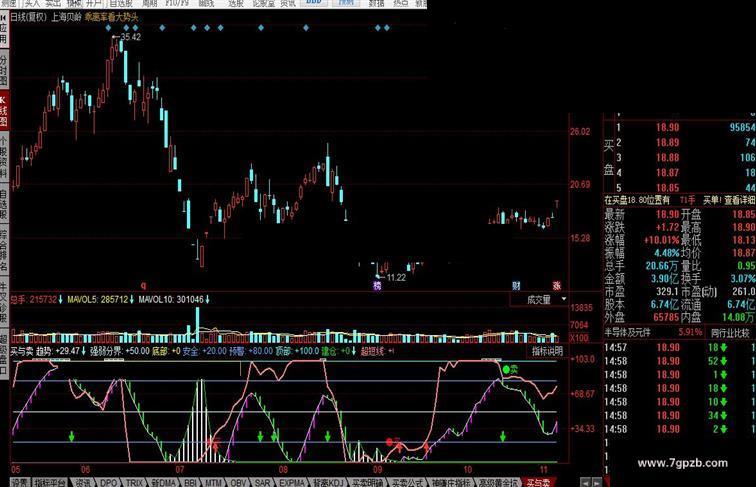
Task: Select the red 买与卖 tab
Action: [539, 482]
